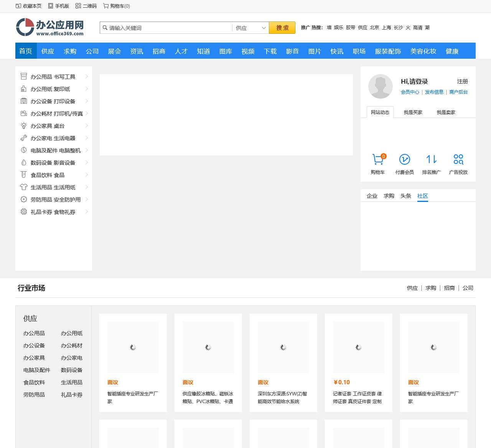Image resolution: width=491 pixels, height=448 pixels.
Task: Click the 礼品卡券 食物礼券 chip icon
Action: (x=24, y=212)
